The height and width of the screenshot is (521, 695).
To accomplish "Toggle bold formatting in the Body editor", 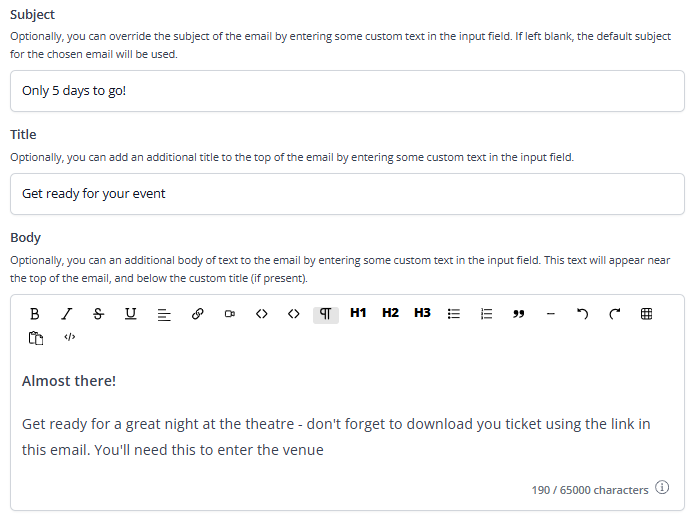I will (35, 313).
